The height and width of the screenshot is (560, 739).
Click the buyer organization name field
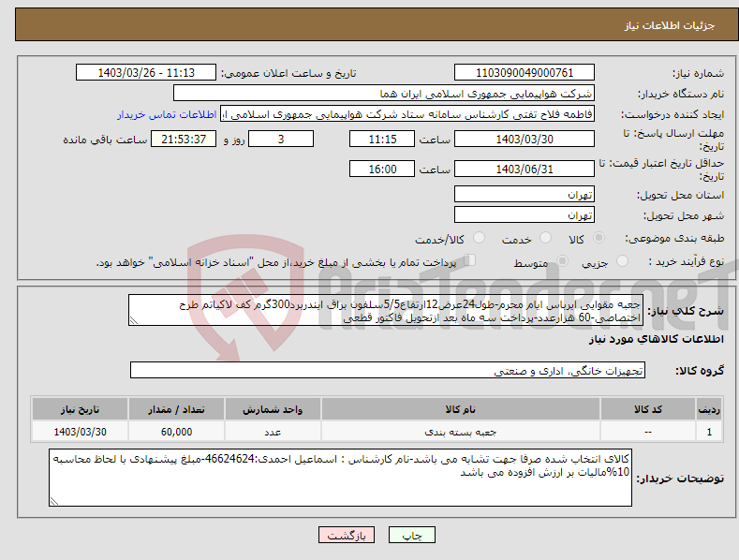click(x=384, y=94)
